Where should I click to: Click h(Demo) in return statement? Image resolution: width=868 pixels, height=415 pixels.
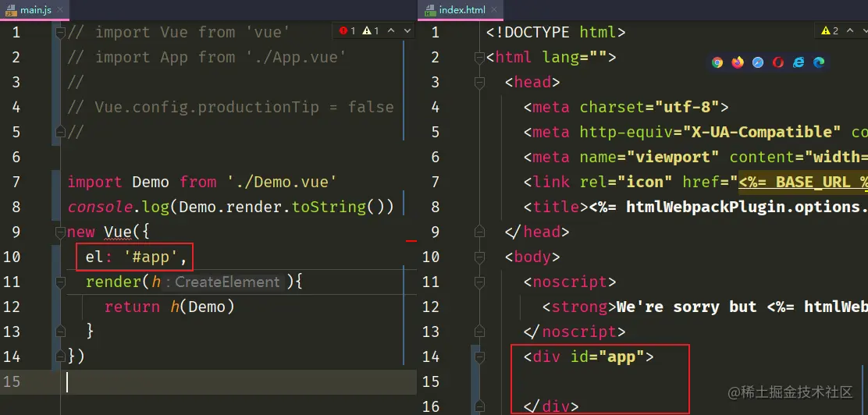(202, 307)
